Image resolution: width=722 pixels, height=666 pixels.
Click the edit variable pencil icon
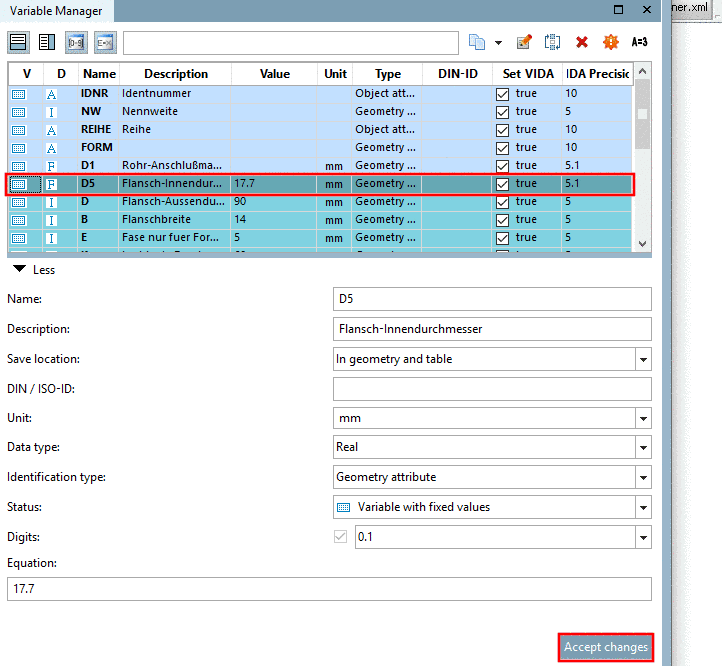[x=524, y=42]
